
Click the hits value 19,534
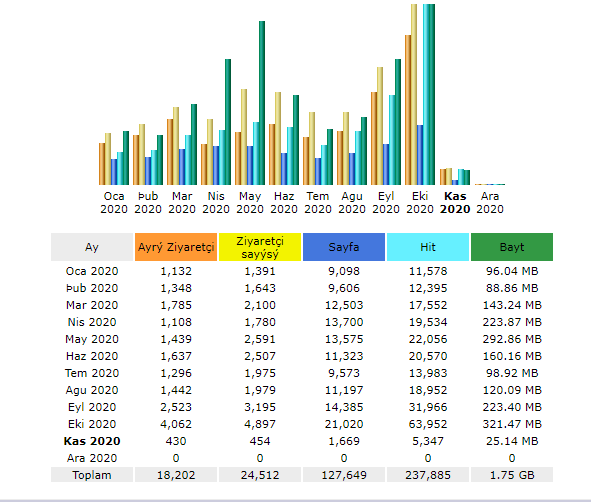coord(428,322)
